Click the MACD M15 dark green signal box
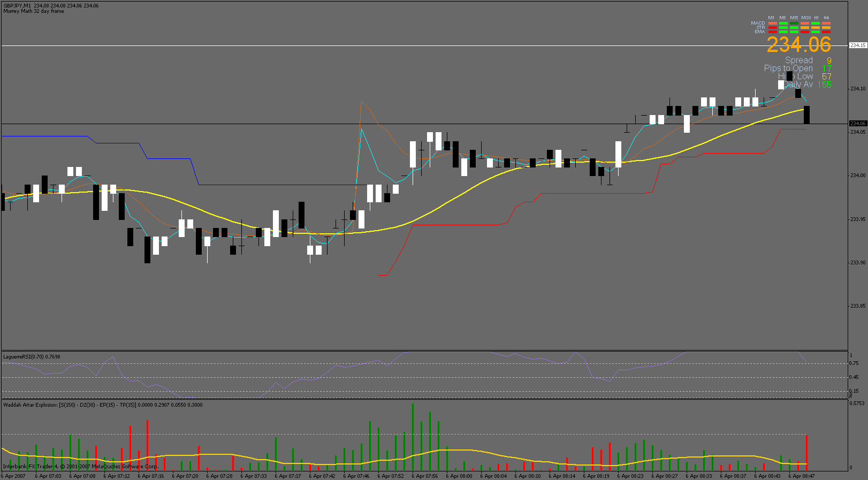Viewport: 868px width, 480px height. [x=794, y=23]
